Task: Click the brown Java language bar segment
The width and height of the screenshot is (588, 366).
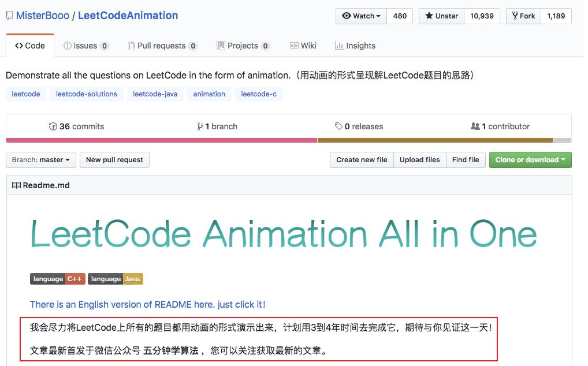Action: tap(435, 140)
